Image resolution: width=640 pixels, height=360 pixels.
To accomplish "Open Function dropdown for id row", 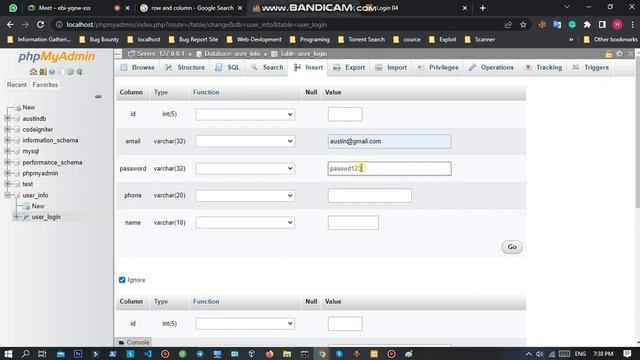I will point(245,114).
